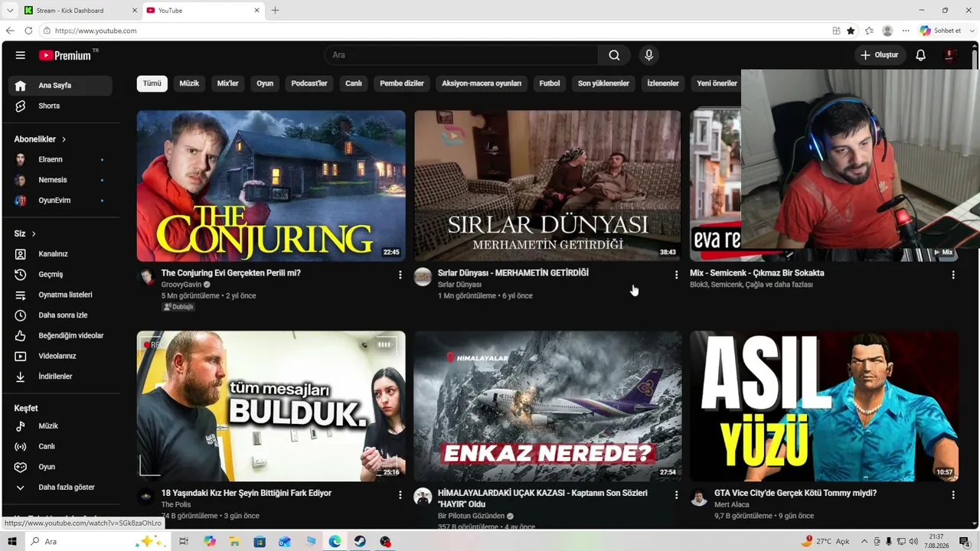Select the Podcast'ler filter chip
Image resolution: width=980 pixels, height=551 pixels.
[x=309, y=83]
